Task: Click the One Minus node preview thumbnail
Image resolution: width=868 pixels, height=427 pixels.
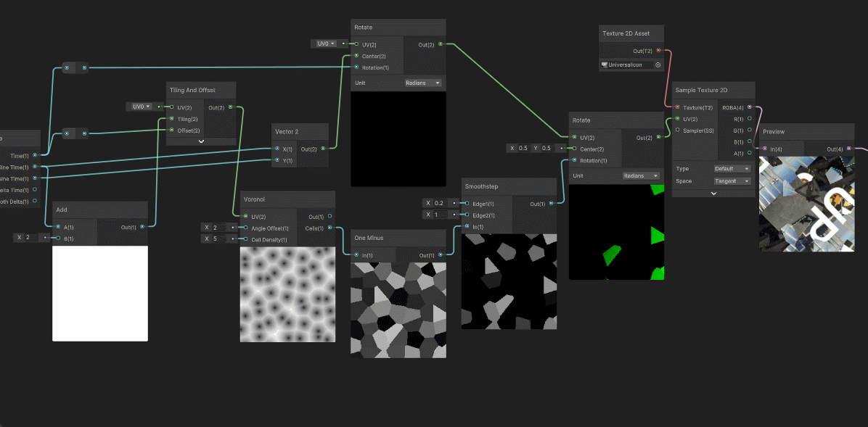Action: (398, 310)
